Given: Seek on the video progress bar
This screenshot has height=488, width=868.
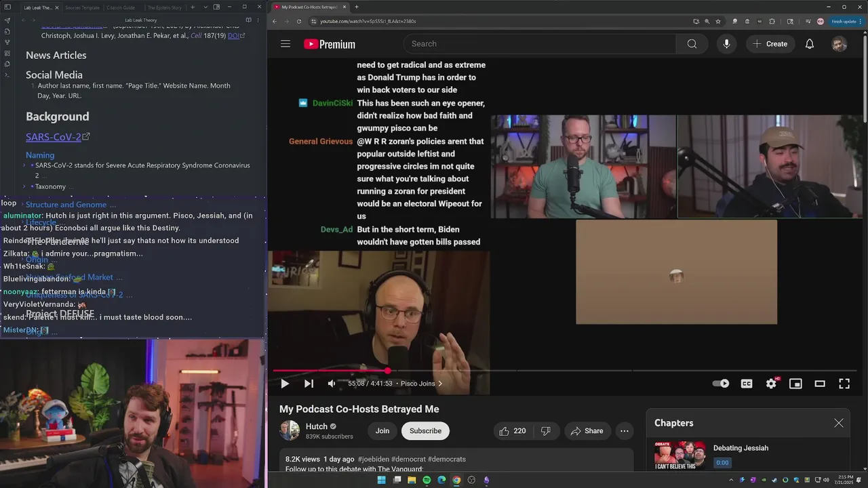Looking at the screenshot, I should pyautogui.click(x=566, y=371).
